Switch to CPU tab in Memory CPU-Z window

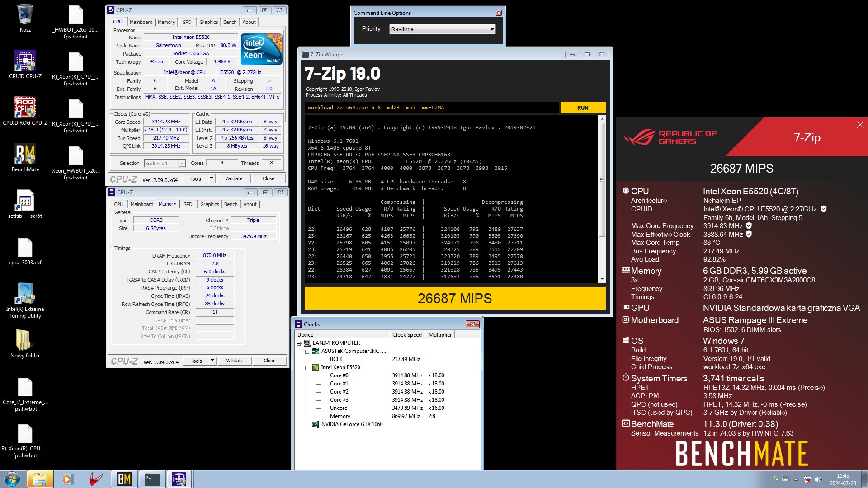click(x=118, y=204)
